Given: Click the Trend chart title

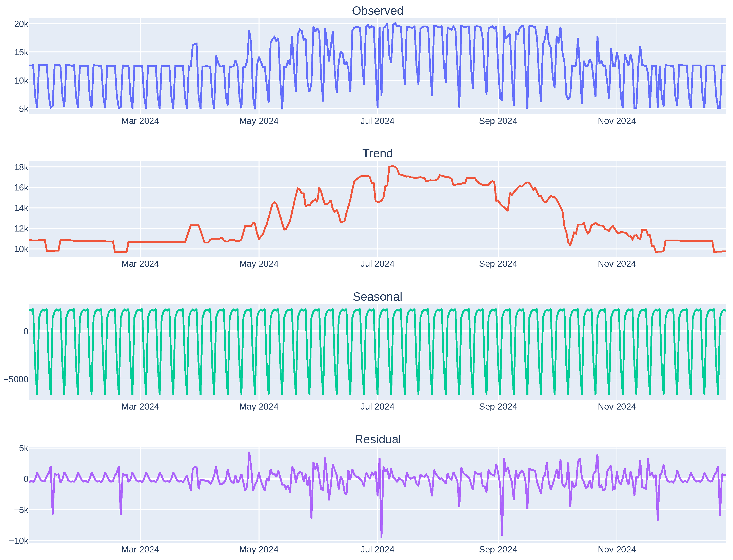Looking at the screenshot, I should [x=377, y=153].
